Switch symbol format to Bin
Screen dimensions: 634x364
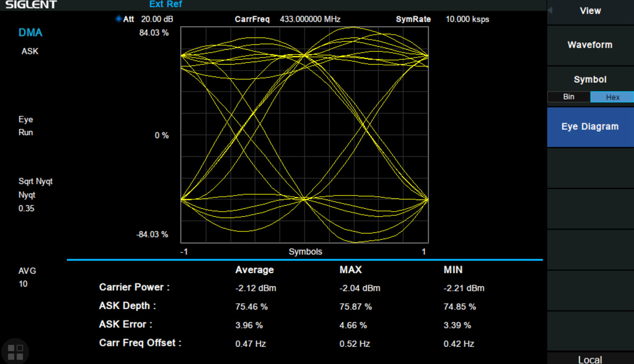[x=568, y=97]
